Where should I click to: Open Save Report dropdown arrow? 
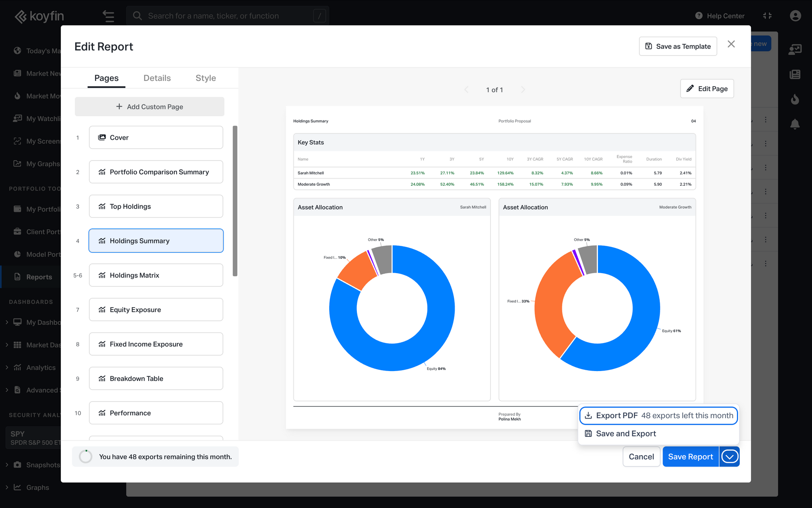[x=729, y=457]
